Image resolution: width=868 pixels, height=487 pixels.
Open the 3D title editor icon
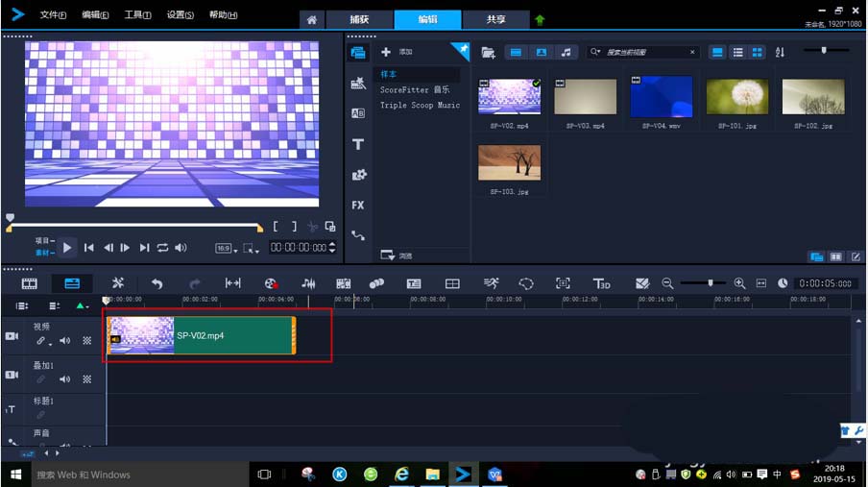(601, 283)
